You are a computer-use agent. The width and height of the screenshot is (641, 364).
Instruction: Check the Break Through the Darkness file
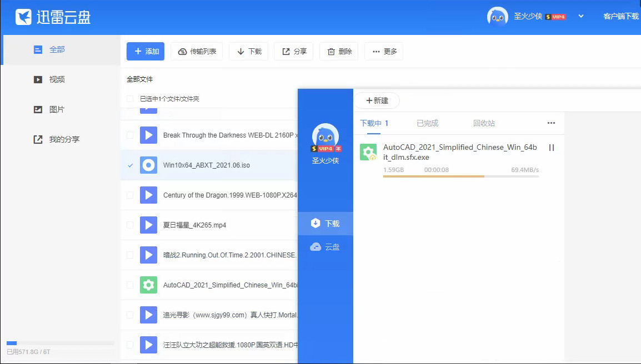click(x=130, y=135)
